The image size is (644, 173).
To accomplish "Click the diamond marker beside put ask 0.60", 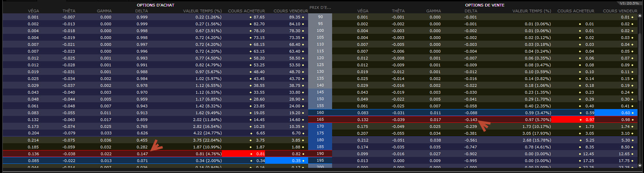I will tap(632, 113).
